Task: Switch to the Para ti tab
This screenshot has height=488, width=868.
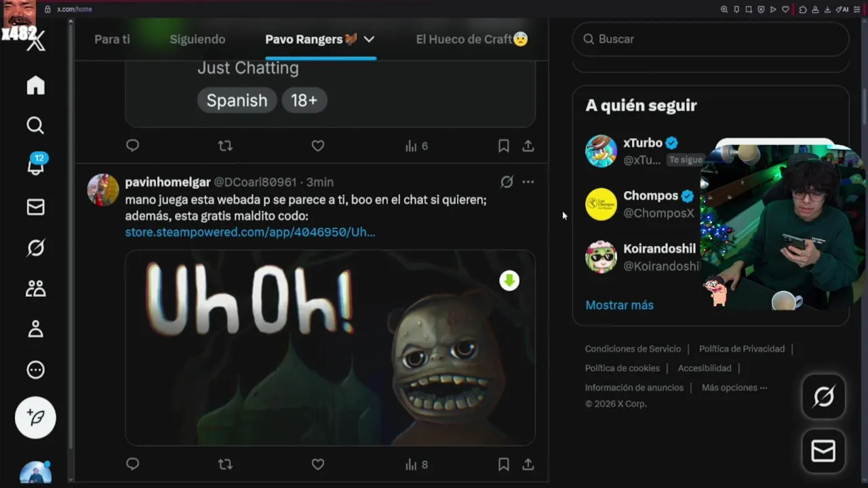Action: click(x=112, y=39)
